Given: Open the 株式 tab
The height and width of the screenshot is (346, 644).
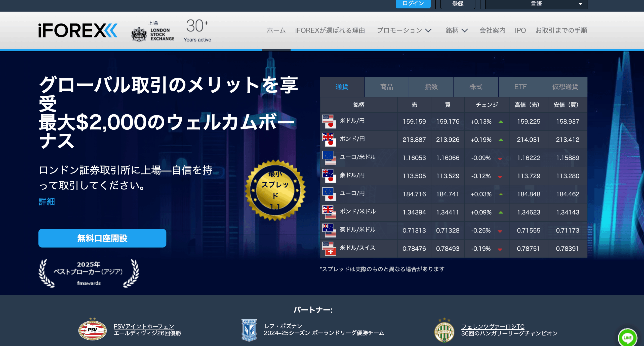Looking at the screenshot, I should (x=476, y=87).
